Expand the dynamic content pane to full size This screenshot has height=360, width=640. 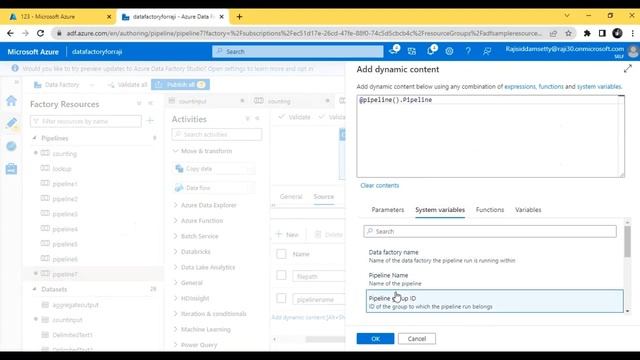[x=627, y=69]
